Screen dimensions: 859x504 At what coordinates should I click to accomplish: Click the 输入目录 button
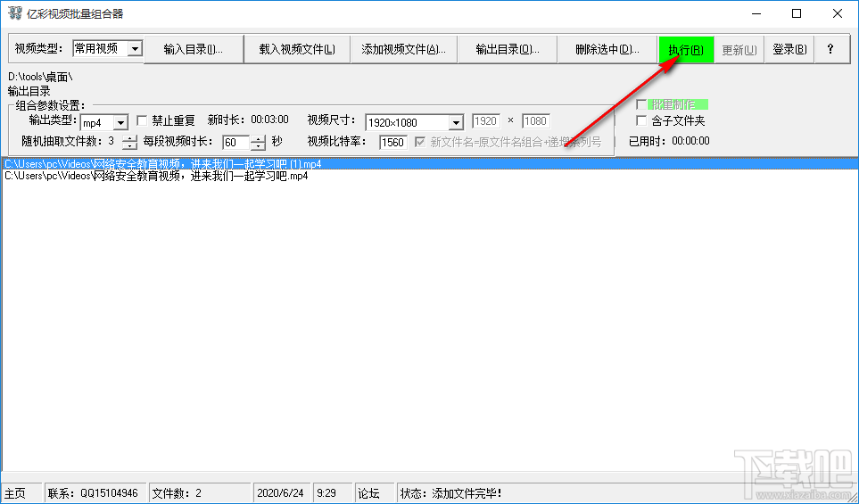pyautogui.click(x=194, y=49)
